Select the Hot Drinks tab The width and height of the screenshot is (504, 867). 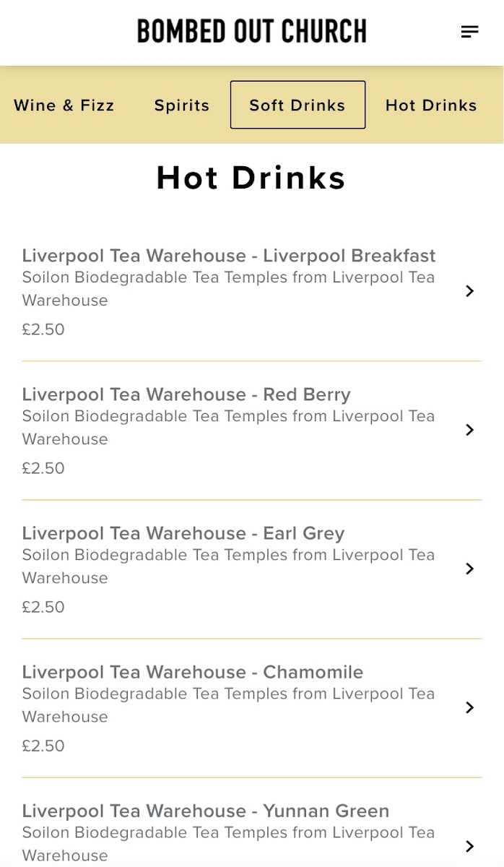(x=431, y=105)
